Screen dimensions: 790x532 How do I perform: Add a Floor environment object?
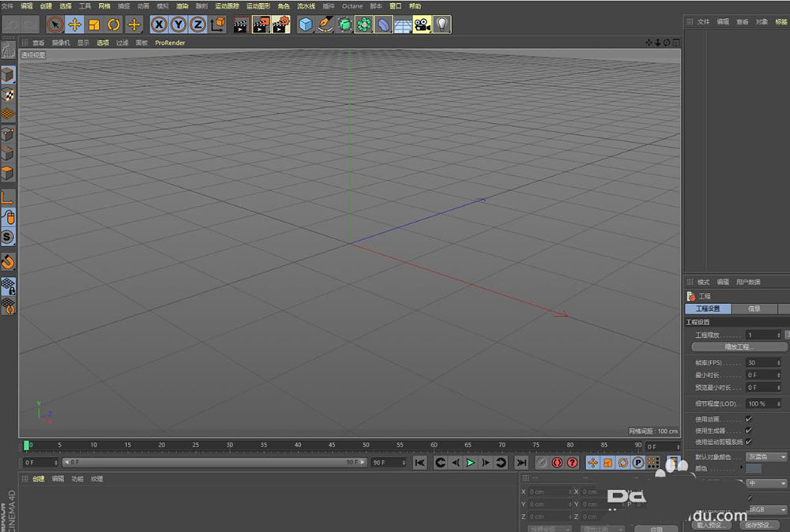point(403,24)
